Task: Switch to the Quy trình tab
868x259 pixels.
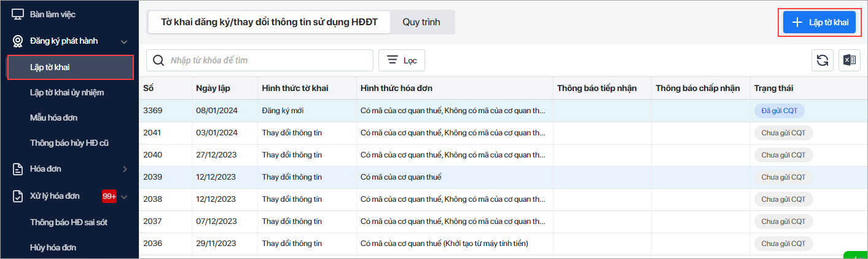Action: pyautogui.click(x=421, y=22)
